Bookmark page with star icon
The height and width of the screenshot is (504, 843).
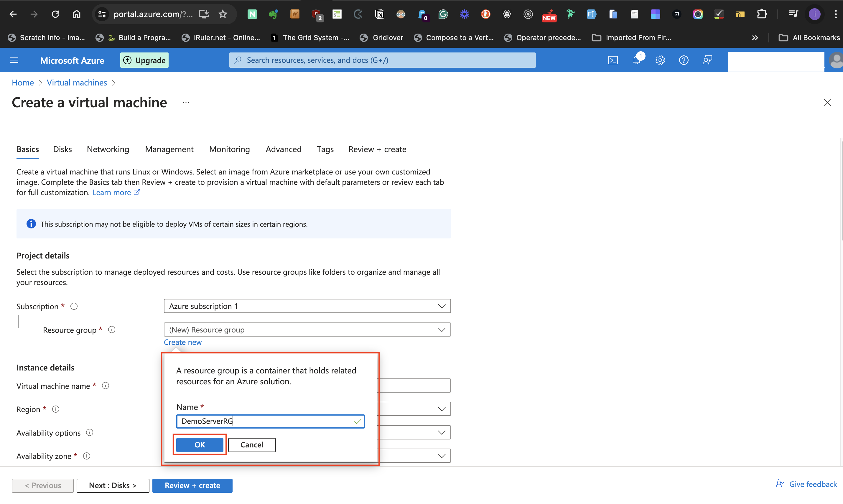click(x=223, y=14)
